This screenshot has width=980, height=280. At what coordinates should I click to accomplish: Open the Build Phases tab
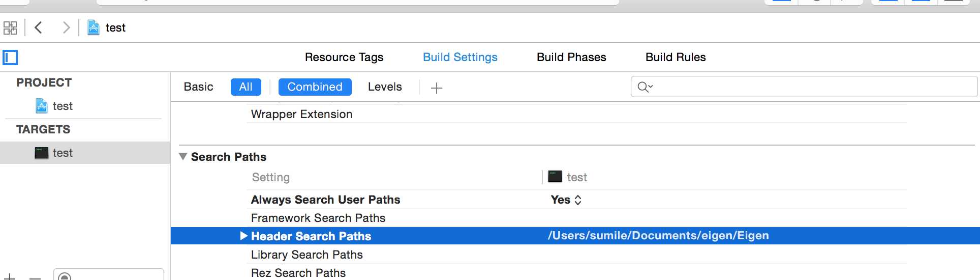[x=571, y=57]
